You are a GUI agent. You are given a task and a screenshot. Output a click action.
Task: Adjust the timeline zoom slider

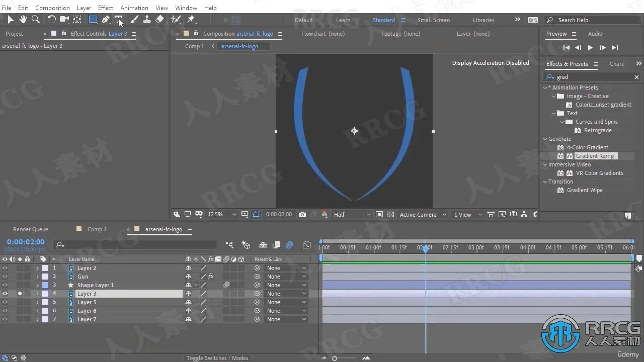click(x=335, y=358)
